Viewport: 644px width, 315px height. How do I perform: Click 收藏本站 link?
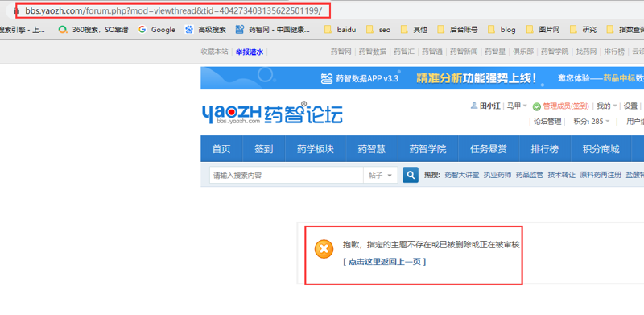214,52
